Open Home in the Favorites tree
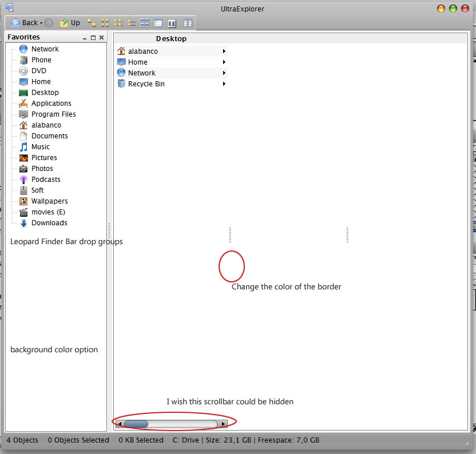The width and height of the screenshot is (476, 454). pyautogui.click(x=41, y=82)
